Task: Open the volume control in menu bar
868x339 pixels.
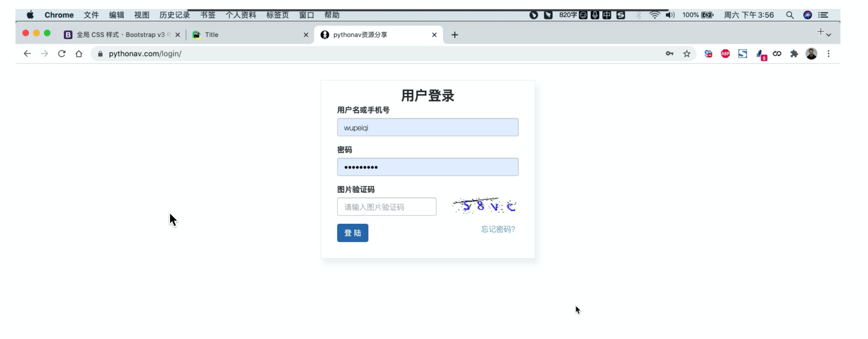Action: [670, 15]
